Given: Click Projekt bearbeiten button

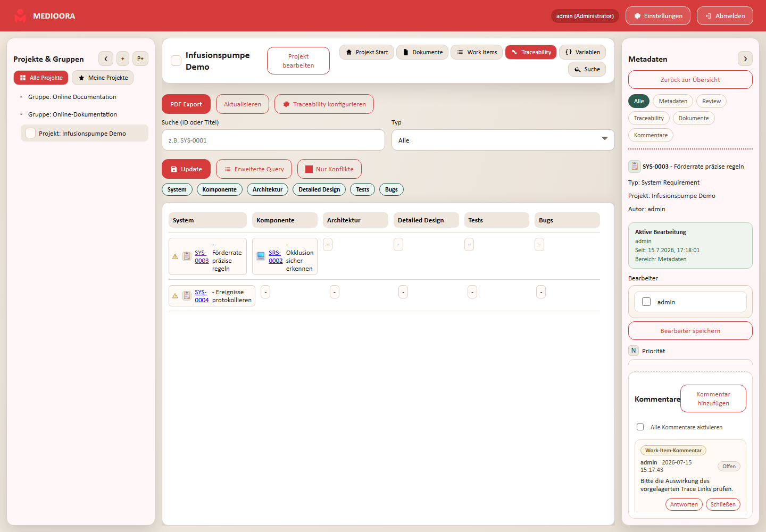Looking at the screenshot, I should (x=298, y=61).
